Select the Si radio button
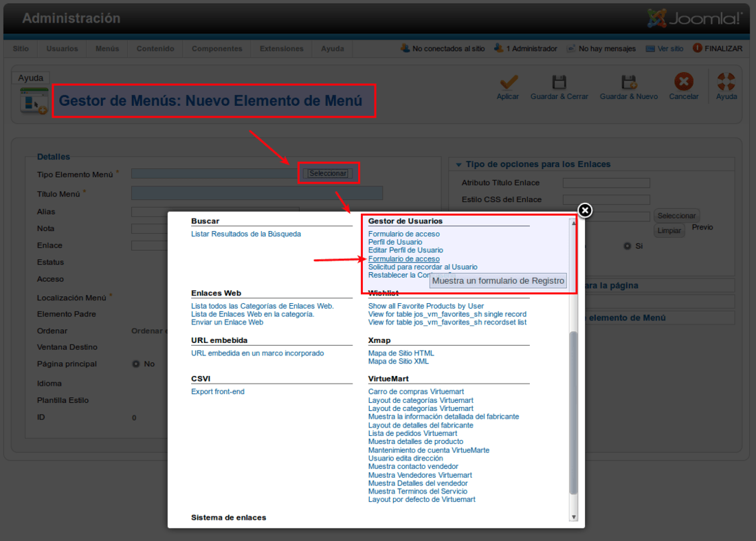 (627, 246)
